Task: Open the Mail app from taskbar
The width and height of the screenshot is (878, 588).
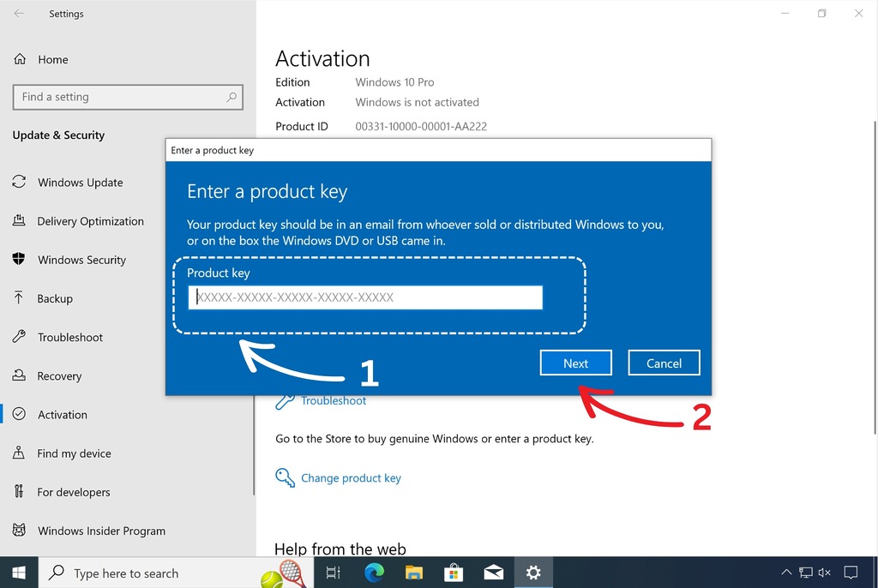Action: 493,573
